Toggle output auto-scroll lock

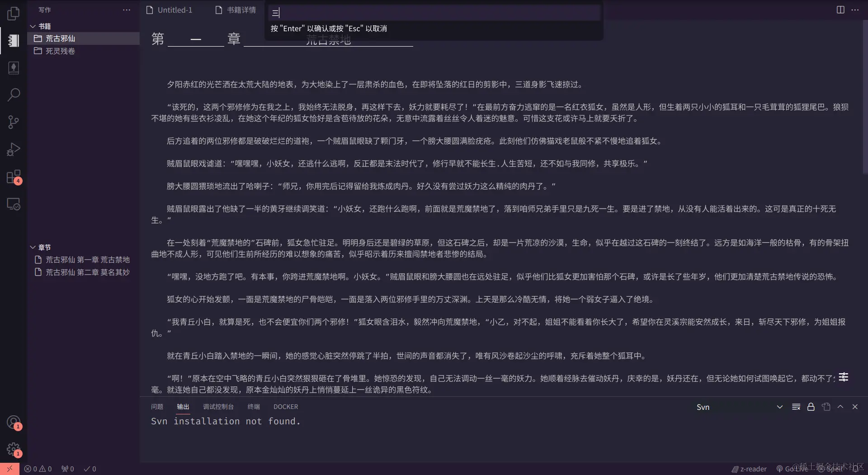point(811,407)
